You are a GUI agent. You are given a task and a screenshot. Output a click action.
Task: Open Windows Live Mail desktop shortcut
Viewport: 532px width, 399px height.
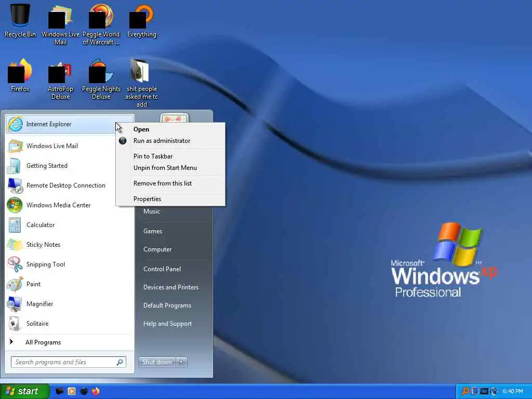[x=60, y=24]
